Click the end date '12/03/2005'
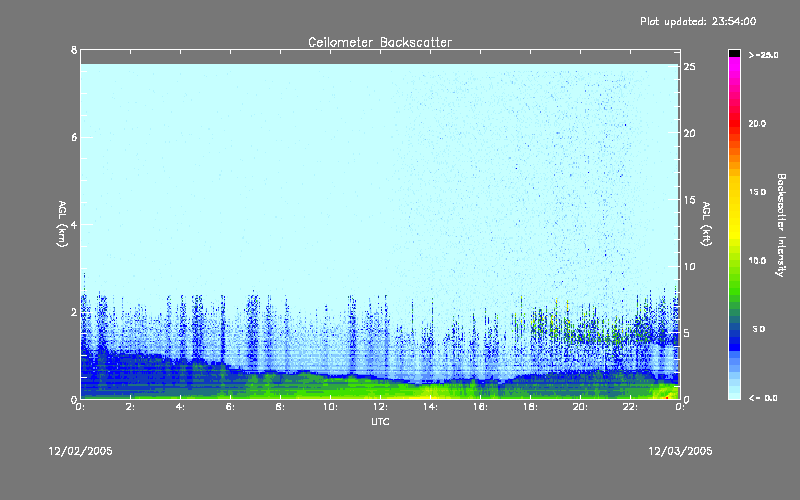This screenshot has width=800, height=500. click(680, 451)
